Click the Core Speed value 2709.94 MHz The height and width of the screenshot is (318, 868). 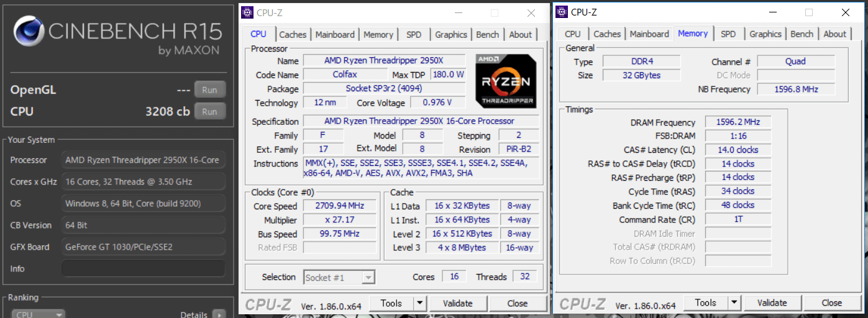[x=339, y=206]
